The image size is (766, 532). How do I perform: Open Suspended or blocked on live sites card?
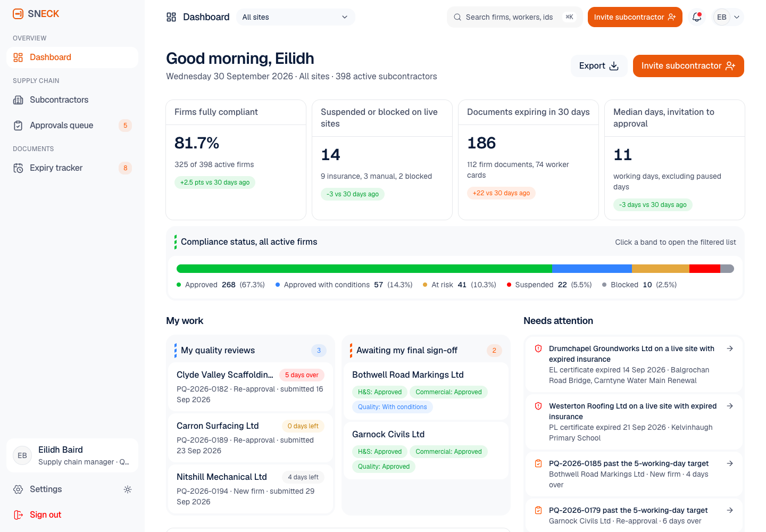382,160
